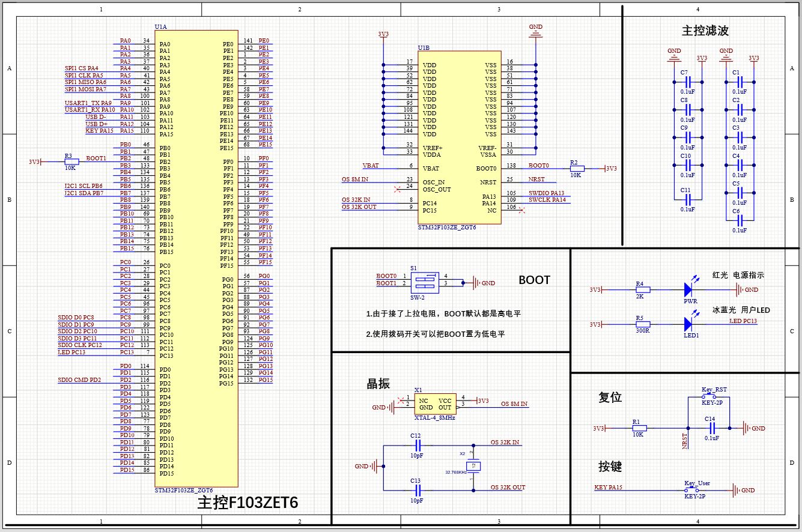The image size is (802, 532).
Task: Select the red power LED symbol PWR
Action: click(x=690, y=289)
